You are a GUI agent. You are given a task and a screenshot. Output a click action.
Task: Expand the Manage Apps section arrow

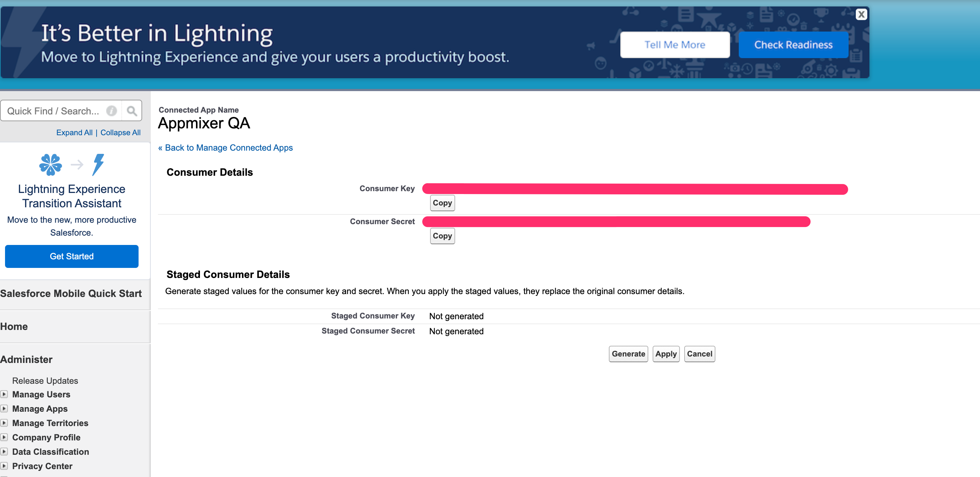point(4,408)
